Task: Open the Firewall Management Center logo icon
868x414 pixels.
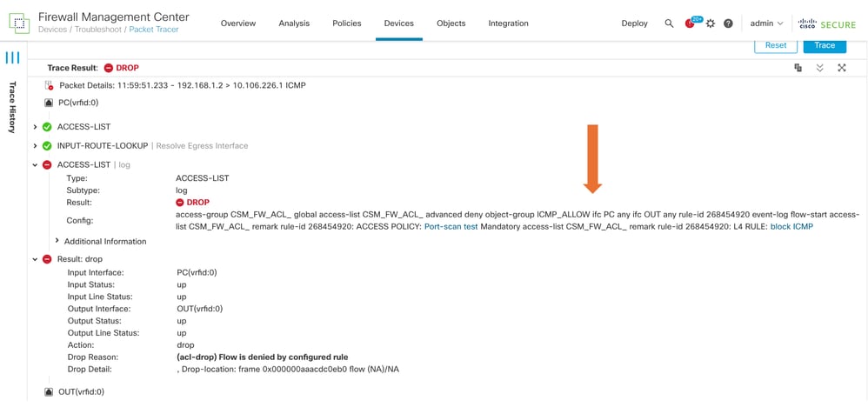Action: (x=19, y=23)
